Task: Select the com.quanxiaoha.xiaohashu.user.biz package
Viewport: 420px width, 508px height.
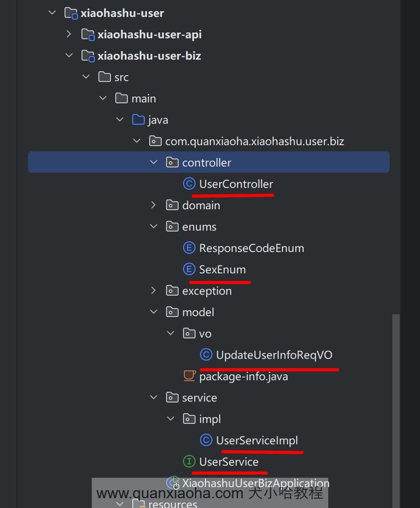Action: tap(254, 142)
